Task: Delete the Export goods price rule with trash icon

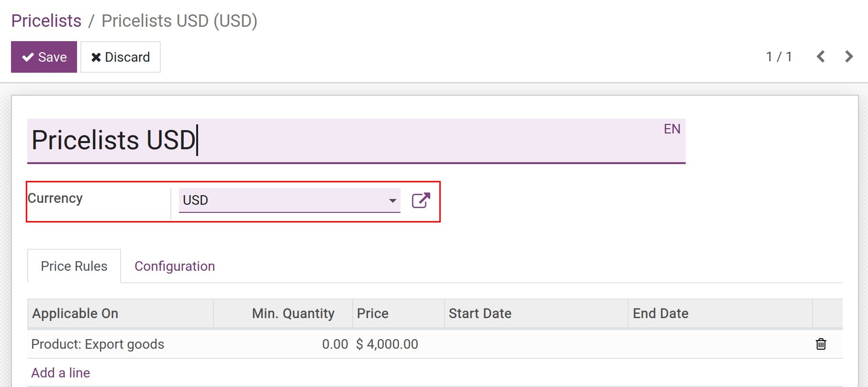Action: pos(821,344)
